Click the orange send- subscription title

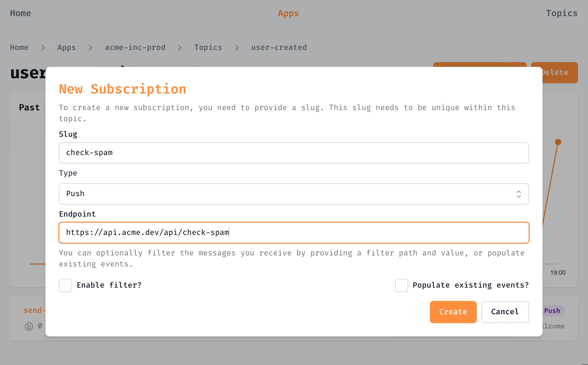[x=34, y=310]
